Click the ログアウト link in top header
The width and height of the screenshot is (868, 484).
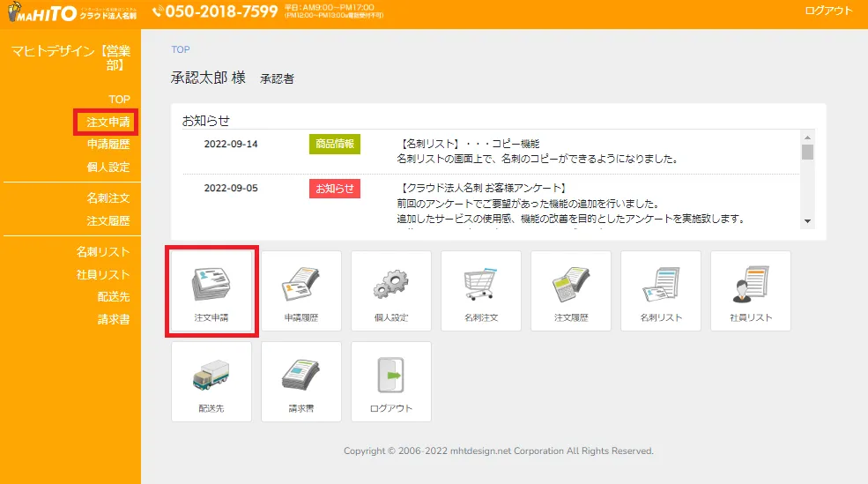[x=828, y=11]
